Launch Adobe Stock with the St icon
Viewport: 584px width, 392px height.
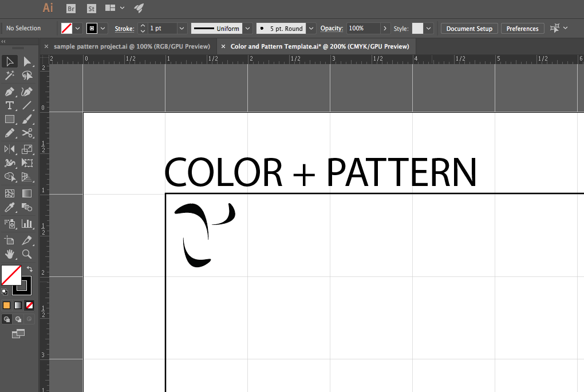[90, 9]
